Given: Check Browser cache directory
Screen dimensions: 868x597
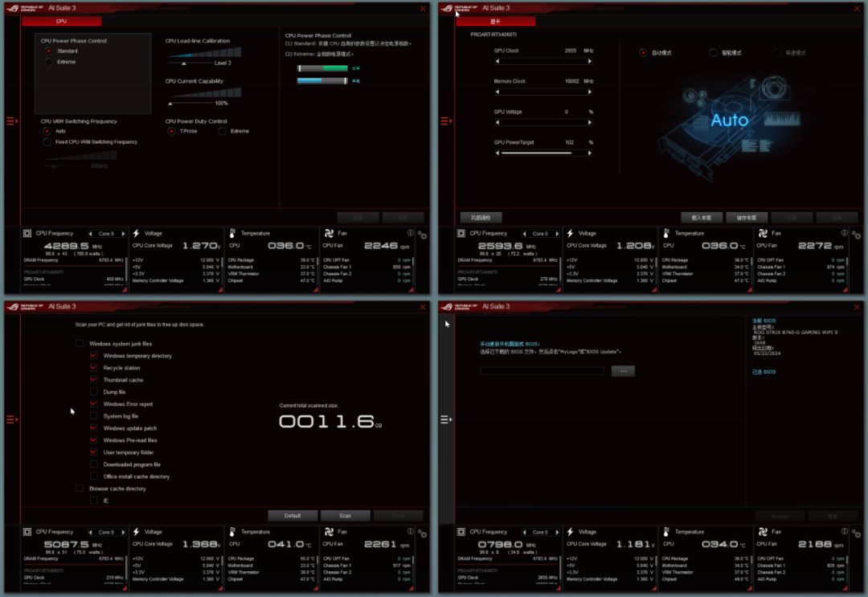Looking at the screenshot, I should [80, 489].
